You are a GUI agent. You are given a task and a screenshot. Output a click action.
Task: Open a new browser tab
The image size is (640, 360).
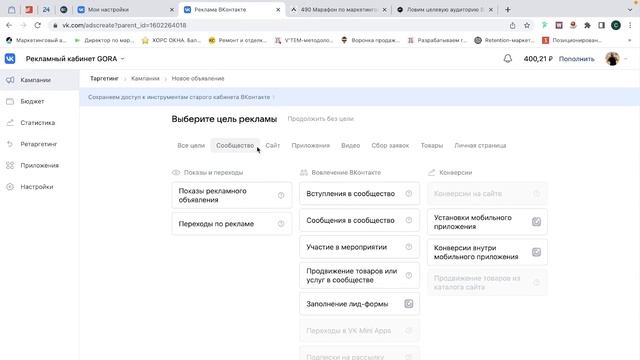508,9
